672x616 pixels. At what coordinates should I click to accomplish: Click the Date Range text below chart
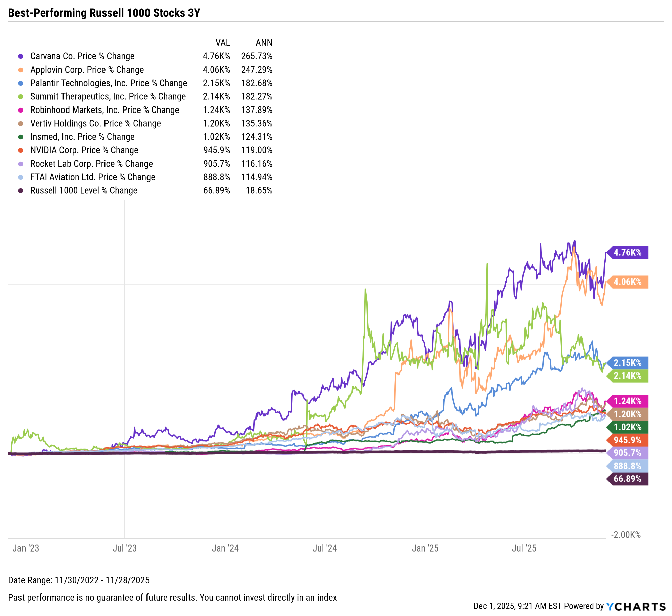pos(79,580)
